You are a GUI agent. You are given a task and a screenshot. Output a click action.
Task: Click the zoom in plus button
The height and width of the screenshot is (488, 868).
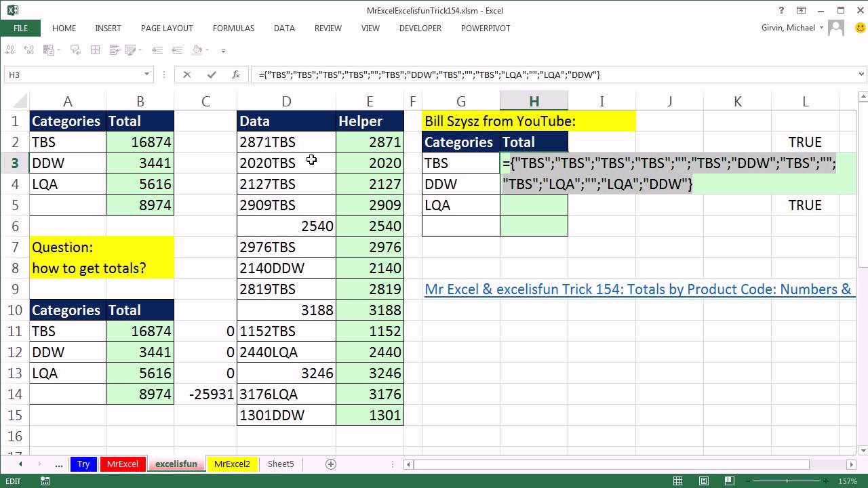pos(825,481)
